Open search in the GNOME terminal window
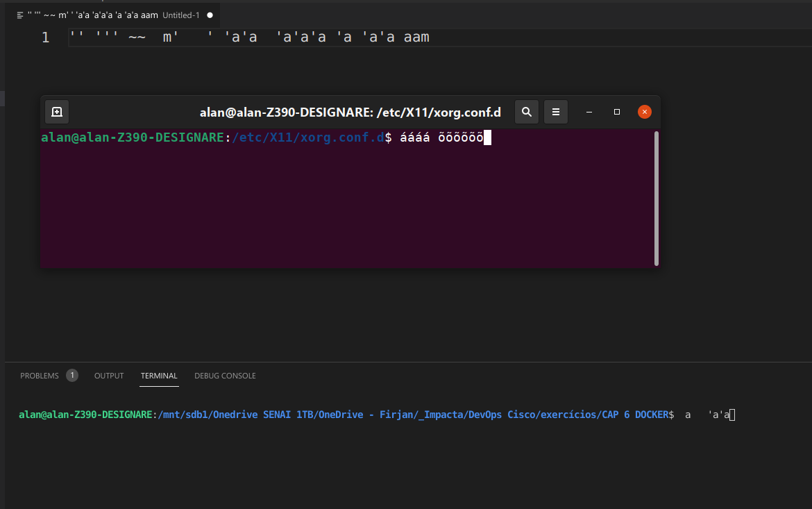 (527, 112)
